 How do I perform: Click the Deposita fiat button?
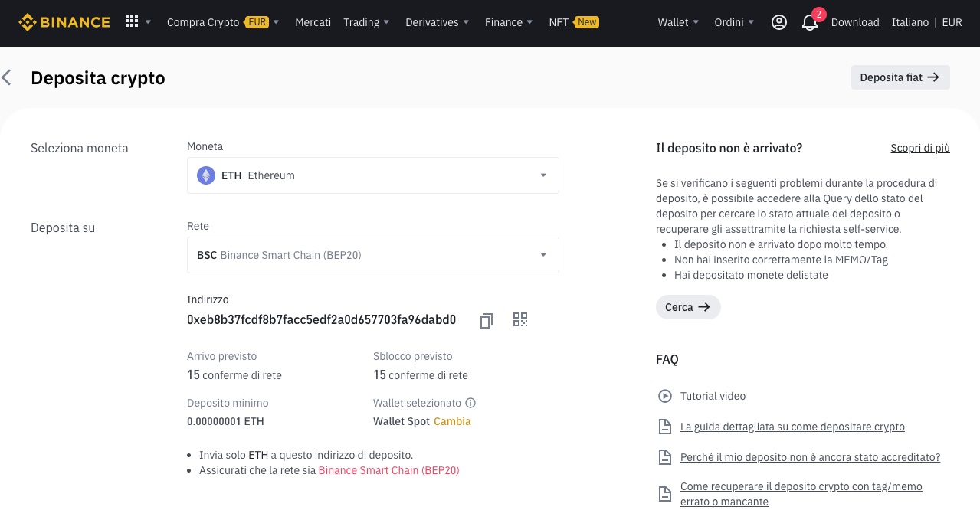(900, 77)
